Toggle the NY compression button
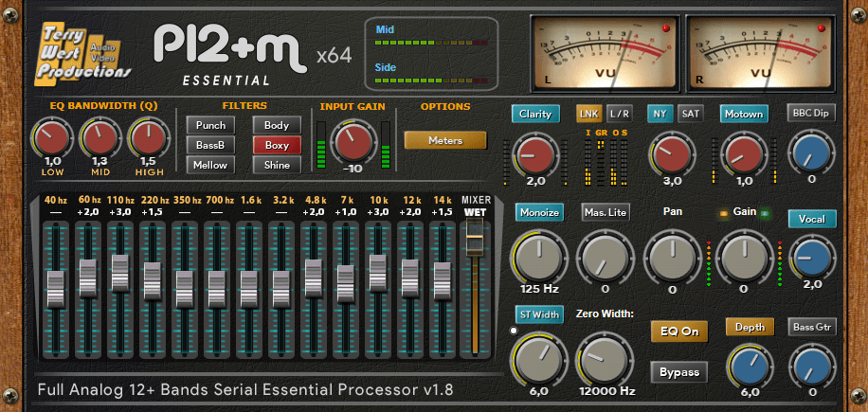This screenshot has height=412, width=868. pos(660,114)
